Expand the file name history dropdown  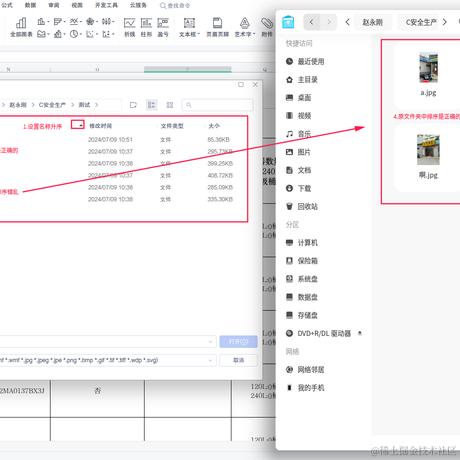pos(210,341)
